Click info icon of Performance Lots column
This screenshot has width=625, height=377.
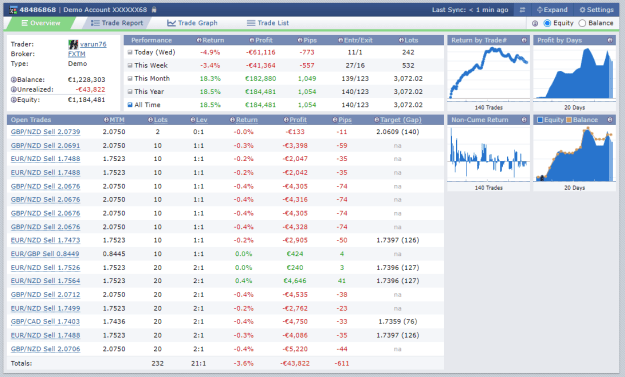(401, 40)
